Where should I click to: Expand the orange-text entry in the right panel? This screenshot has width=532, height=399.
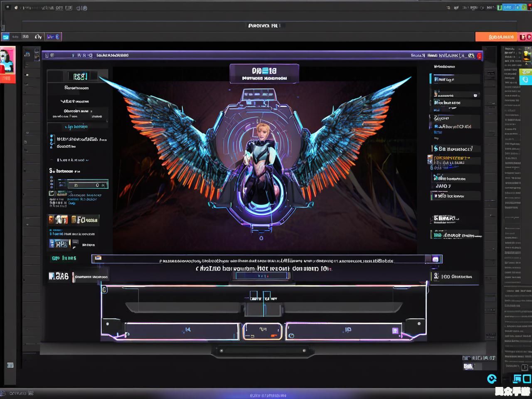pyautogui.click(x=454, y=158)
